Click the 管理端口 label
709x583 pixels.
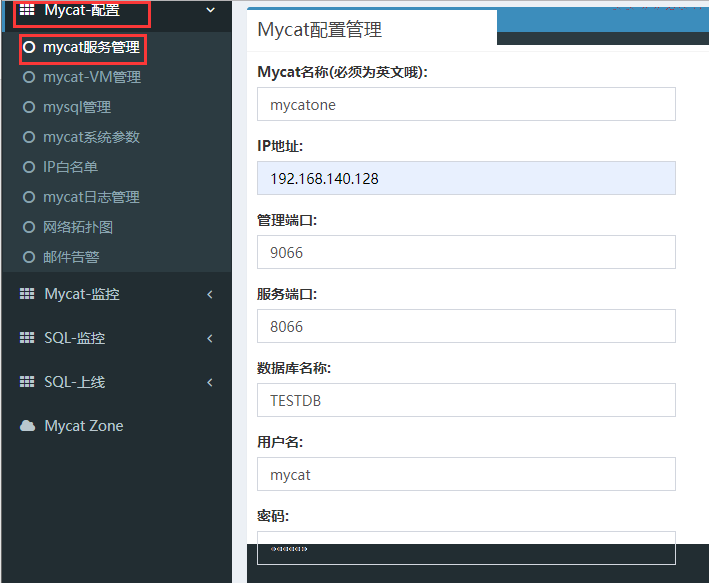tap(287, 220)
